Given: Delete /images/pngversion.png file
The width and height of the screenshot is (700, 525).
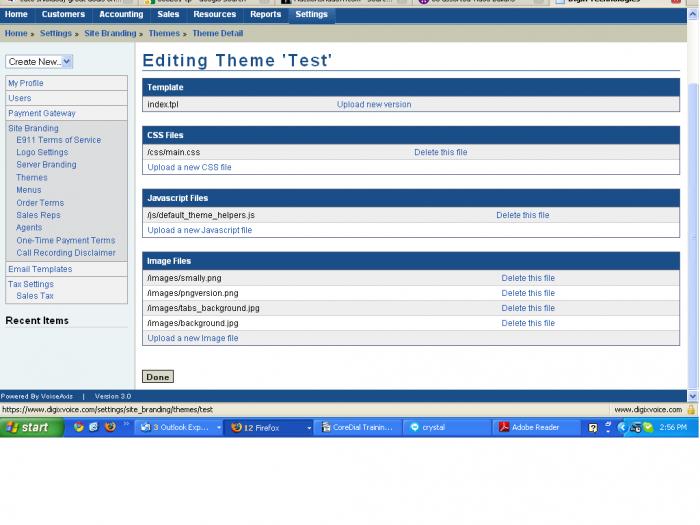Looking at the screenshot, I should point(528,293).
